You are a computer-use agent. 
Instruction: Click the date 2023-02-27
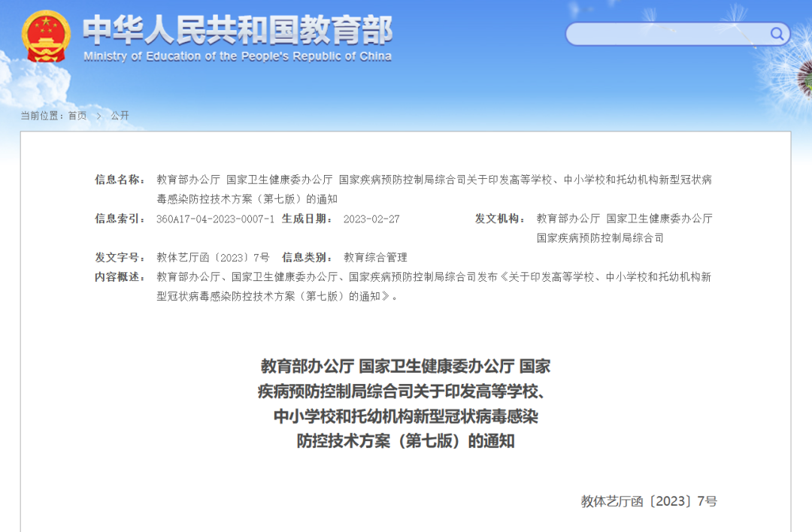[371, 219]
